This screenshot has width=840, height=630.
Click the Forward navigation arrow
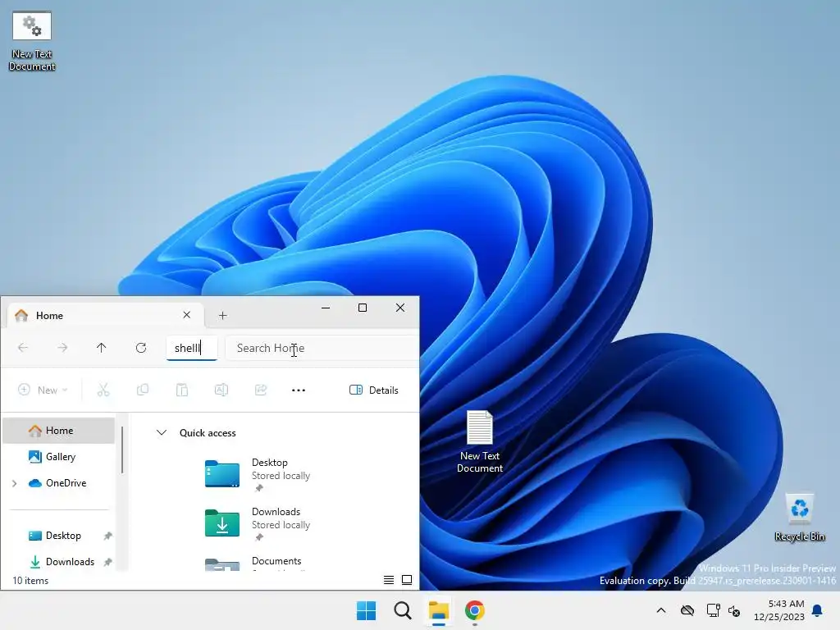(62, 348)
